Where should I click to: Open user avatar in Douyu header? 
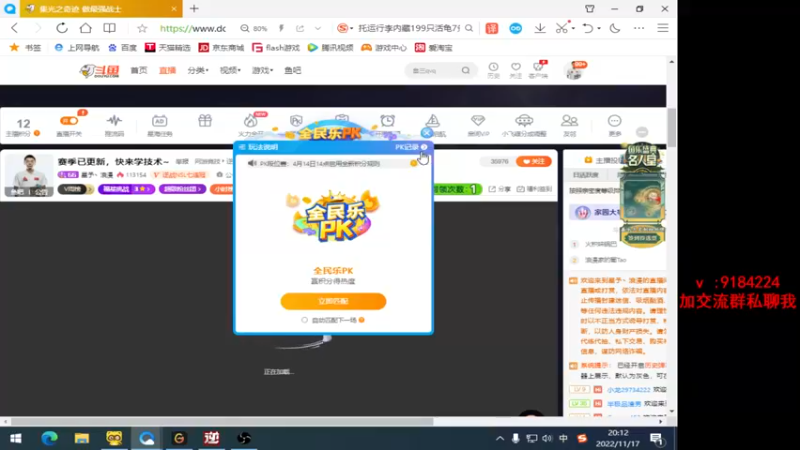click(574, 71)
